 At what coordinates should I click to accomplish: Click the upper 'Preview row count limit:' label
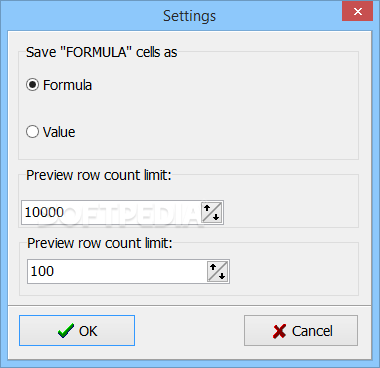pyautogui.click(x=99, y=175)
